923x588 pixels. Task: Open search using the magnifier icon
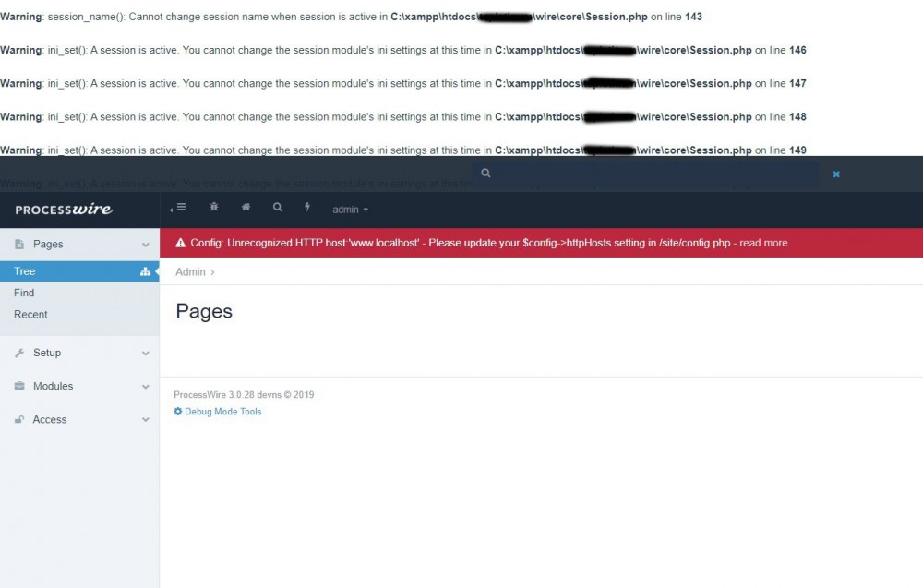[x=278, y=208]
